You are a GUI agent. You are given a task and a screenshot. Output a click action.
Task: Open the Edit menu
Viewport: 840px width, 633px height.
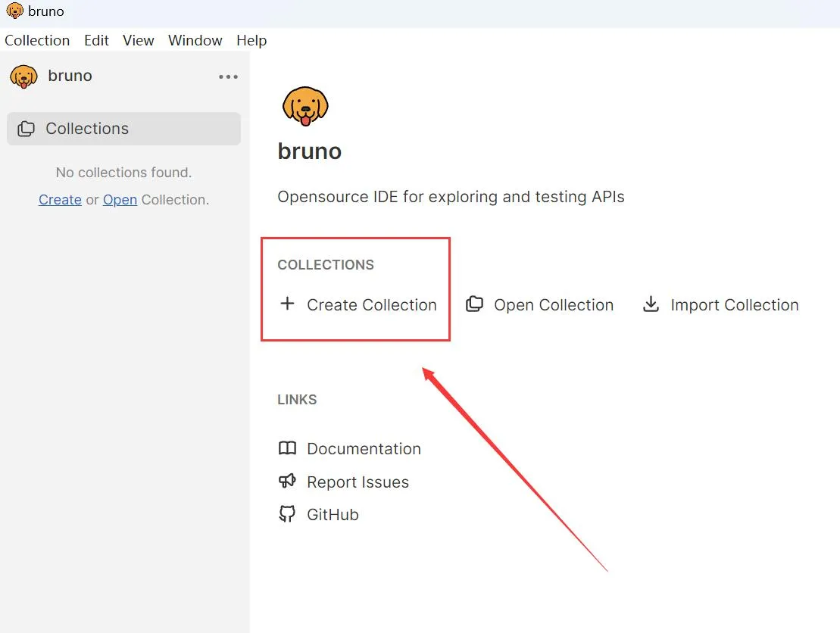pyautogui.click(x=96, y=41)
